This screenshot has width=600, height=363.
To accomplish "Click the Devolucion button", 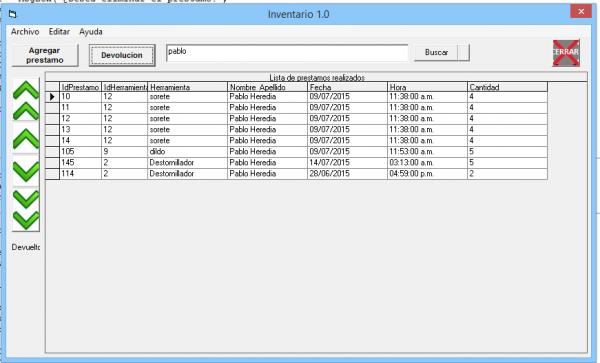I will [122, 55].
